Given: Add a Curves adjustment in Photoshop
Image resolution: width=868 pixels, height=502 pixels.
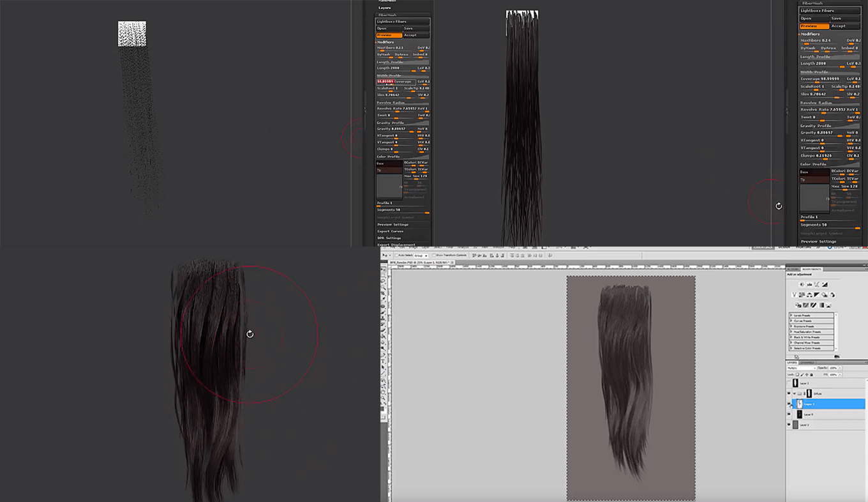Looking at the screenshot, I should click(818, 284).
